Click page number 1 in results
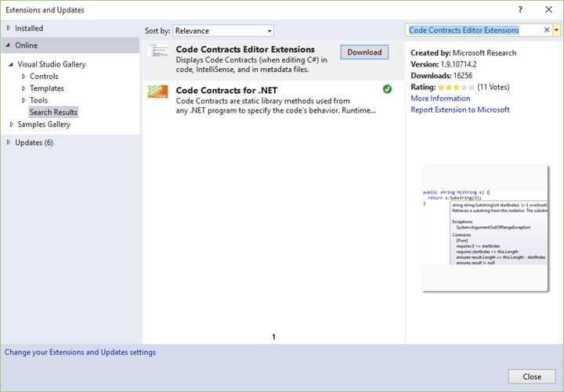 (x=273, y=336)
